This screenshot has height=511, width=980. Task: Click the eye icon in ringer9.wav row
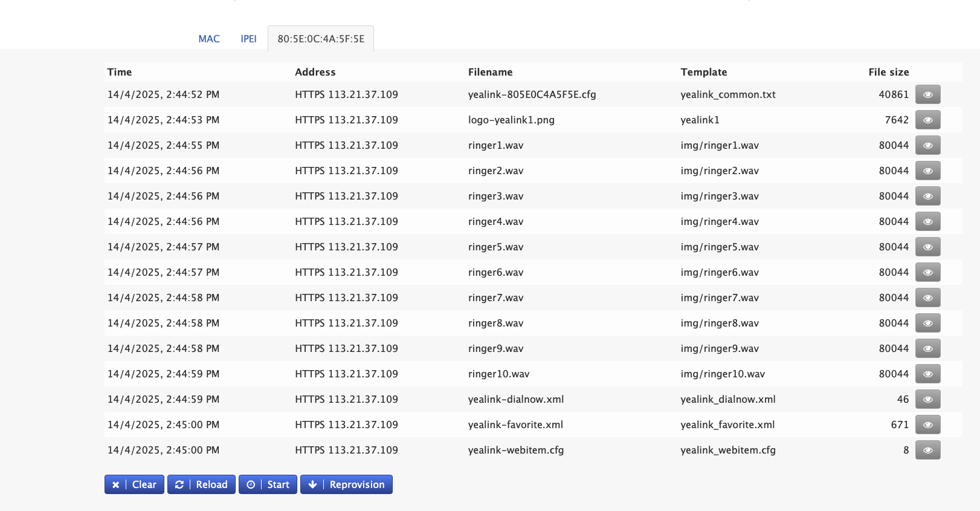coord(927,348)
